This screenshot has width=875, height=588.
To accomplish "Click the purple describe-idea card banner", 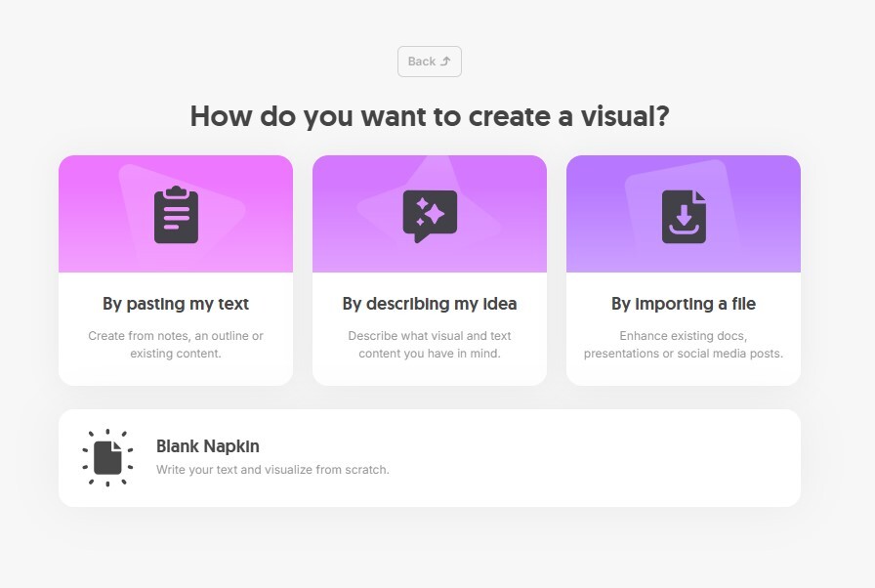I will point(430,214).
